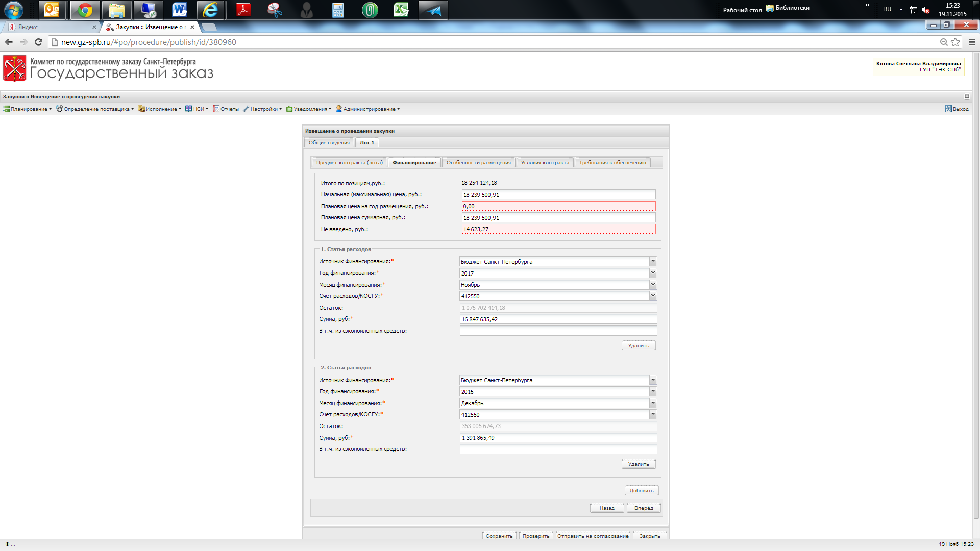Bookmark this page with the star icon
Image resolution: width=980 pixels, height=551 pixels.
[955, 42]
